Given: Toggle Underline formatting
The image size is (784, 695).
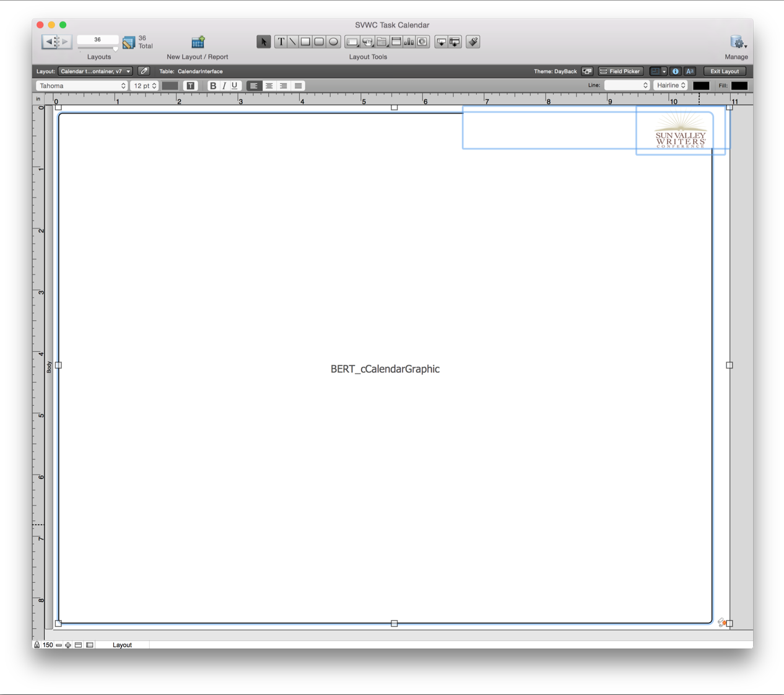Looking at the screenshot, I should [x=235, y=85].
